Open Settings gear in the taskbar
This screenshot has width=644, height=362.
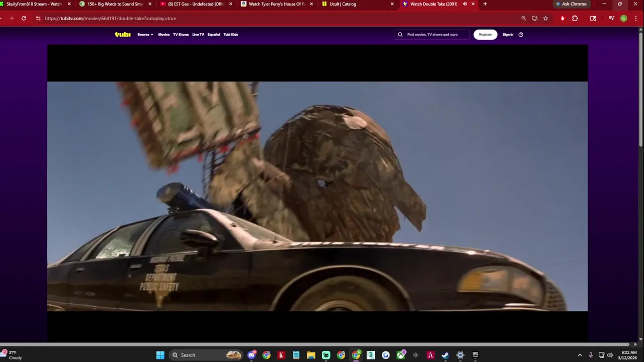click(460, 355)
